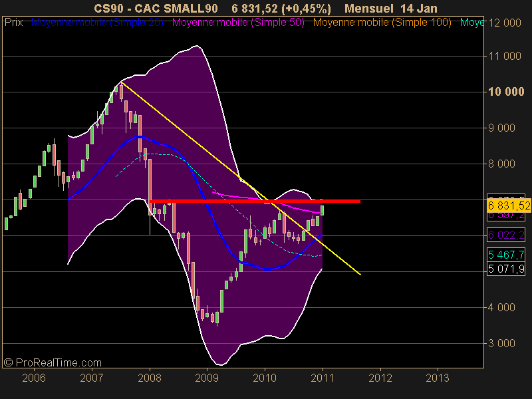Click the white price tag 5 071,9
532x399 pixels.
(506, 269)
